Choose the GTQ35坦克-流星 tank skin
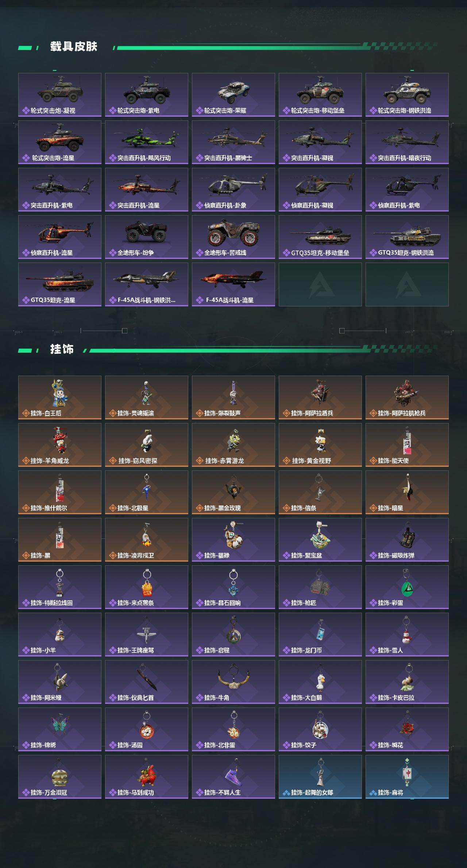The image size is (467, 868). [60, 284]
